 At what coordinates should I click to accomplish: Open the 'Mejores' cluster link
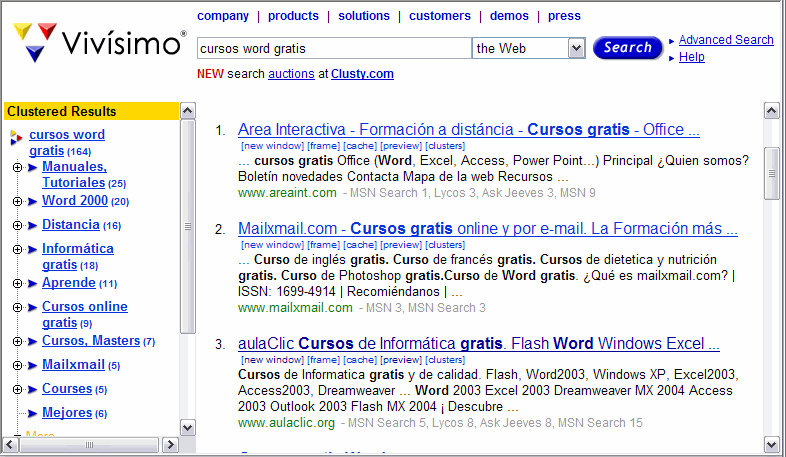(67, 413)
